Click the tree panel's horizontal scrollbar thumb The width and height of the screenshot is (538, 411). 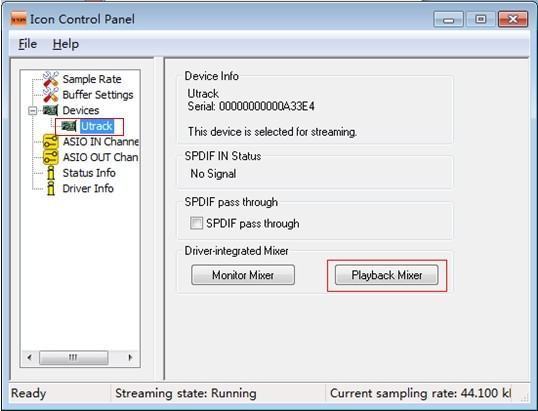tap(73, 357)
